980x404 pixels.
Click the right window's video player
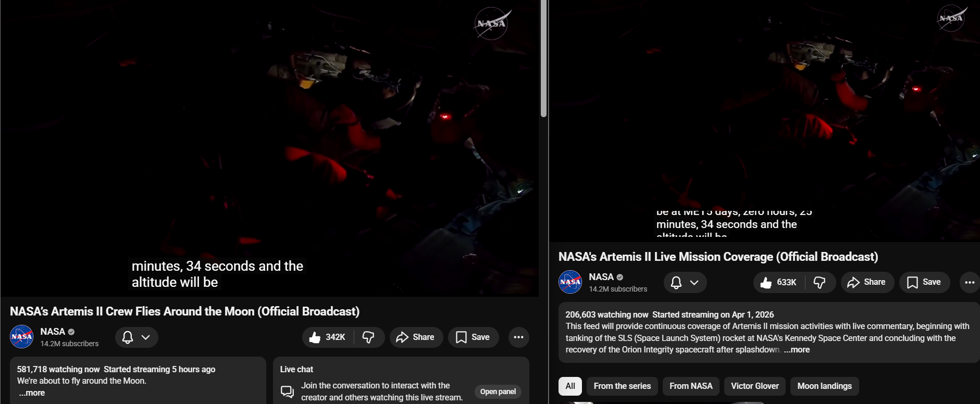[x=765, y=121]
